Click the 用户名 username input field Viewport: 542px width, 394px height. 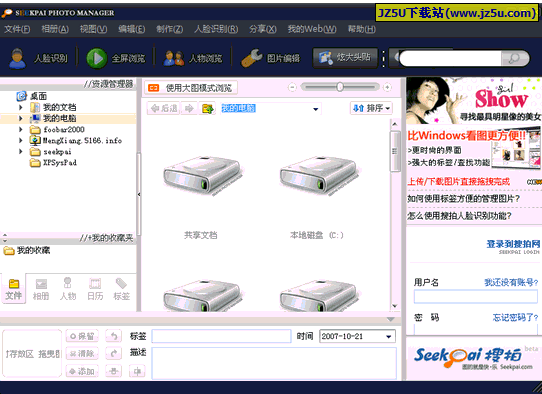(476, 297)
